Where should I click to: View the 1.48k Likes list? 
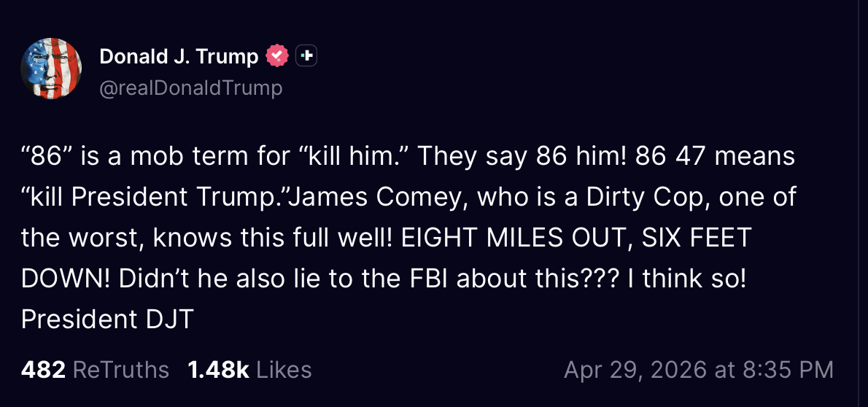click(x=249, y=370)
